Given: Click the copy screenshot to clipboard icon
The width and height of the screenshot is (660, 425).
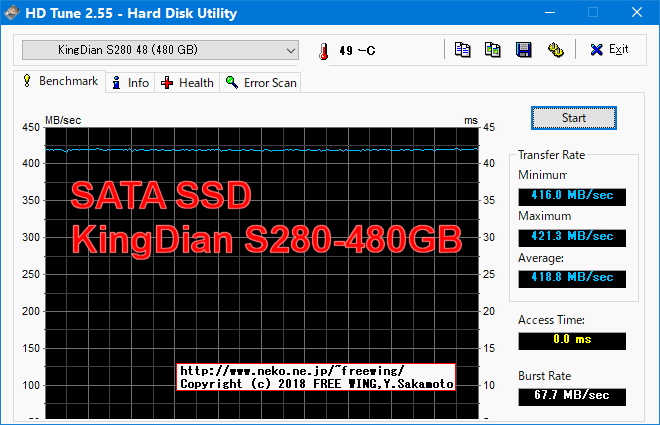Looking at the screenshot, I should pyautogui.click(x=493, y=50).
